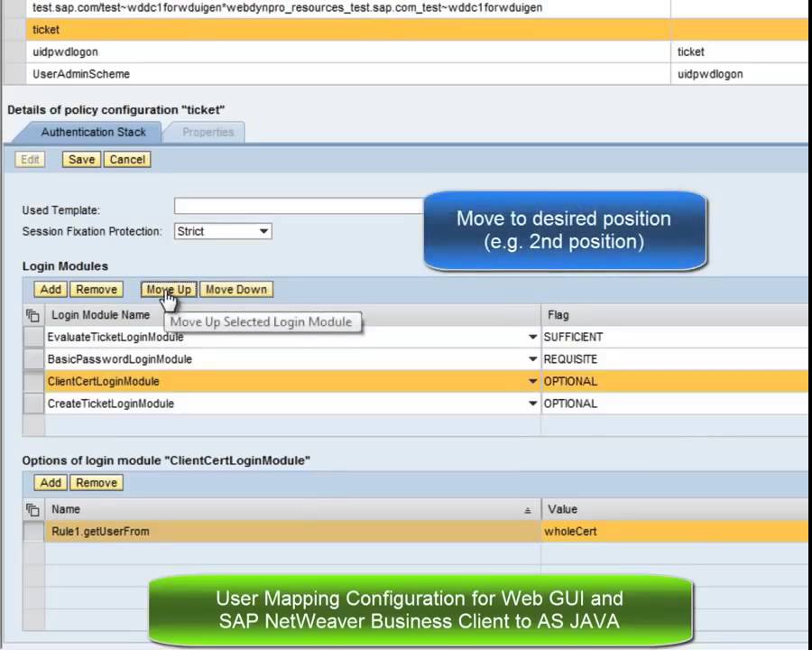Screen dimensions: 812x650
Task: Click ticket template cell of uidpwdlogon row
Action: [740, 51]
